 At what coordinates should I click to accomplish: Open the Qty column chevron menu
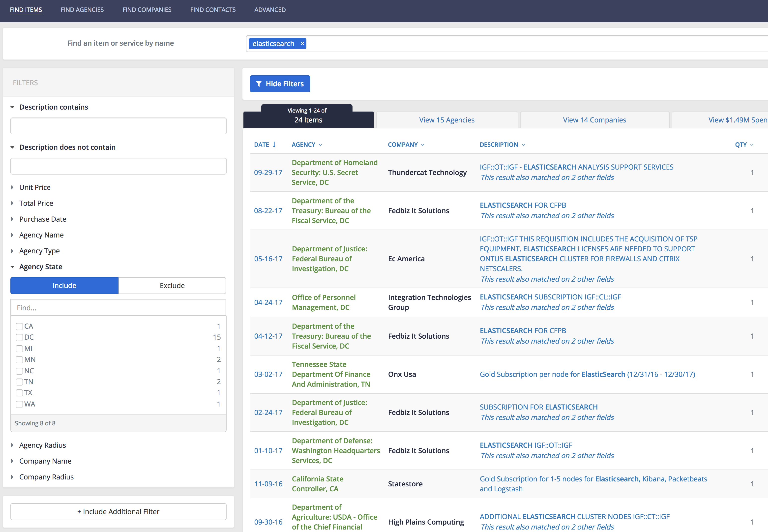pos(752,145)
